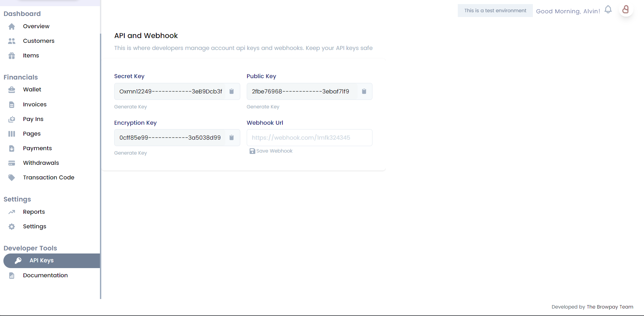This screenshot has width=644, height=316.
Task: Open notifications bell icon
Action: click(608, 10)
